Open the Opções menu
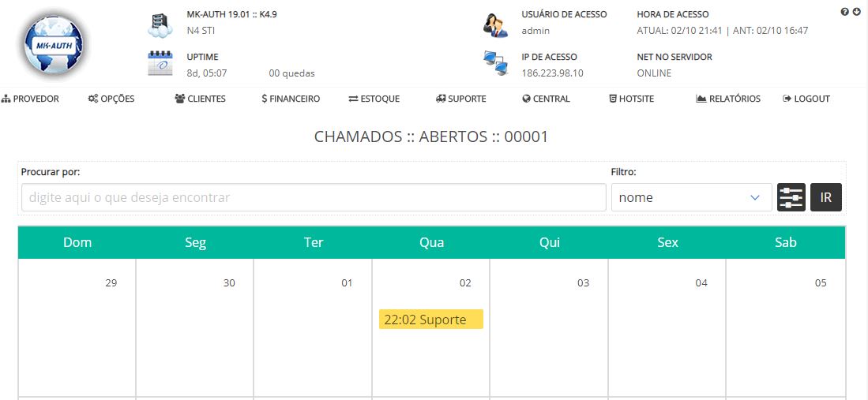Image resolution: width=868 pixels, height=400 pixels. (111, 99)
